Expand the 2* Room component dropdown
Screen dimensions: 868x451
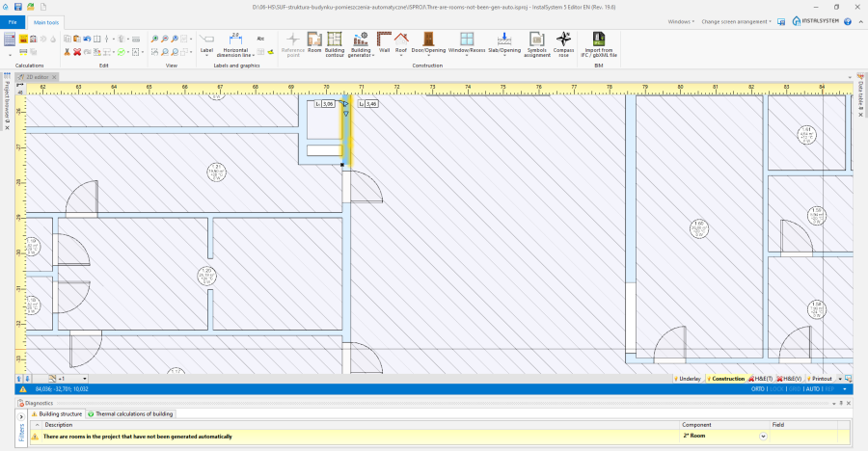click(x=763, y=436)
